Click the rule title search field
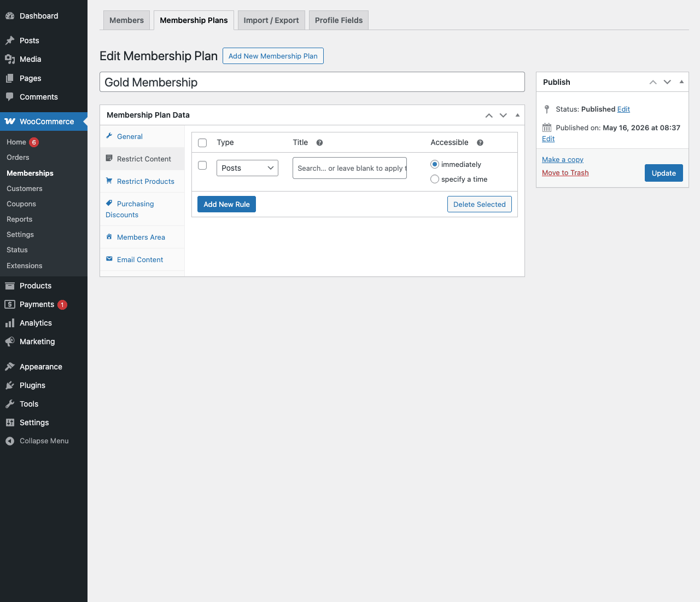 coord(349,168)
